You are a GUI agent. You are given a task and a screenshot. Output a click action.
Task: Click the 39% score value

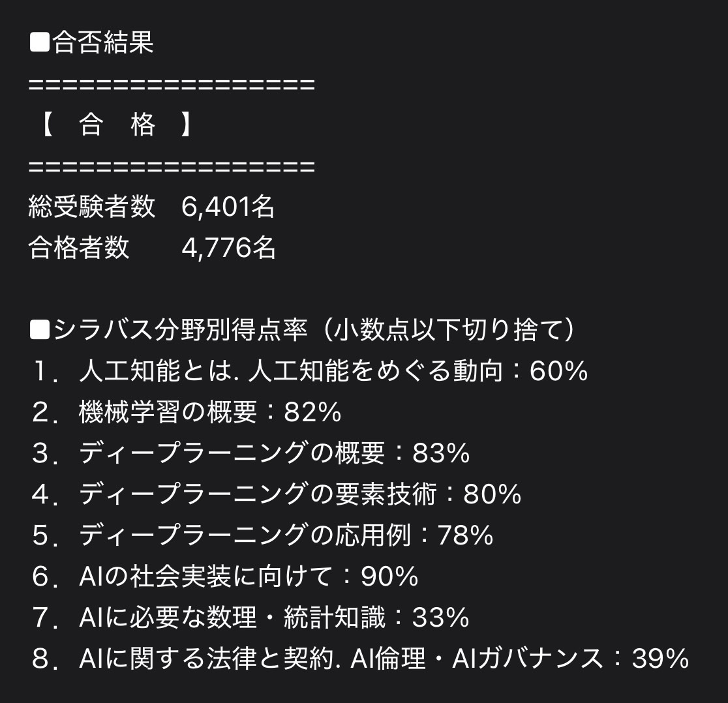pyautogui.click(x=660, y=659)
